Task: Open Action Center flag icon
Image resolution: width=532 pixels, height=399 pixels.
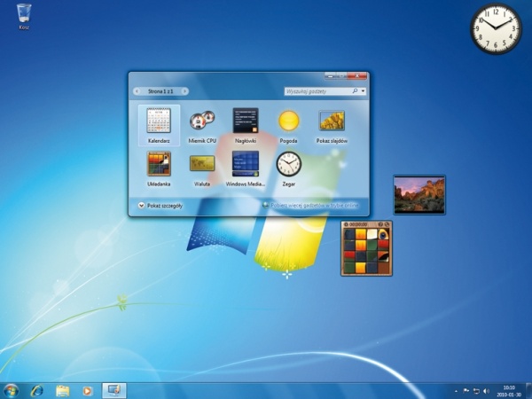Action: tap(465, 391)
